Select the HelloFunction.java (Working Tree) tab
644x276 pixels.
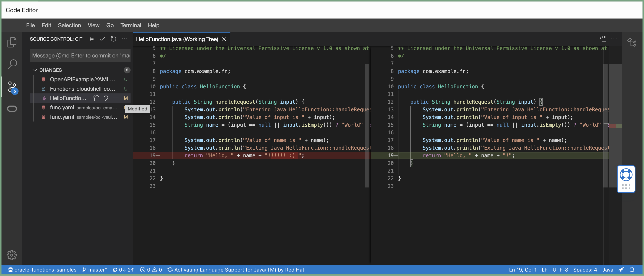(x=177, y=39)
